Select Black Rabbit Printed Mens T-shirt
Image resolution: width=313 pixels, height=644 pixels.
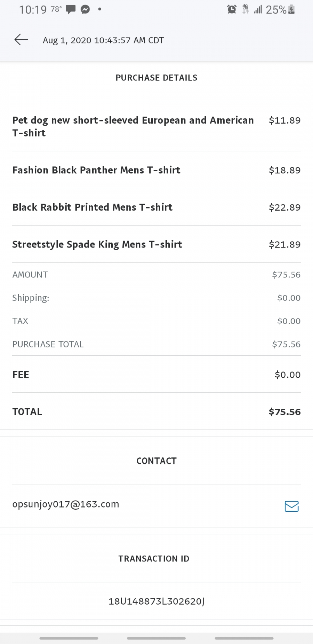(x=156, y=207)
